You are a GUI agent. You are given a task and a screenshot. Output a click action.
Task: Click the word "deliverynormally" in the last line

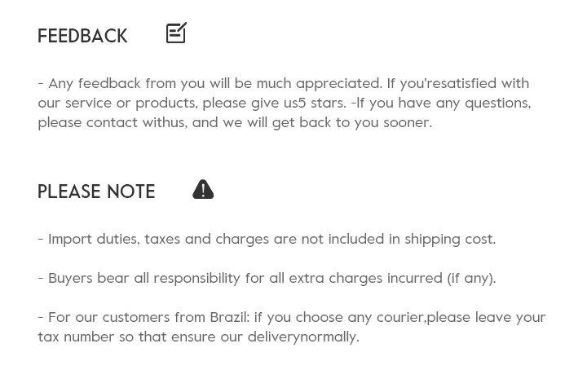pyautogui.click(x=302, y=337)
